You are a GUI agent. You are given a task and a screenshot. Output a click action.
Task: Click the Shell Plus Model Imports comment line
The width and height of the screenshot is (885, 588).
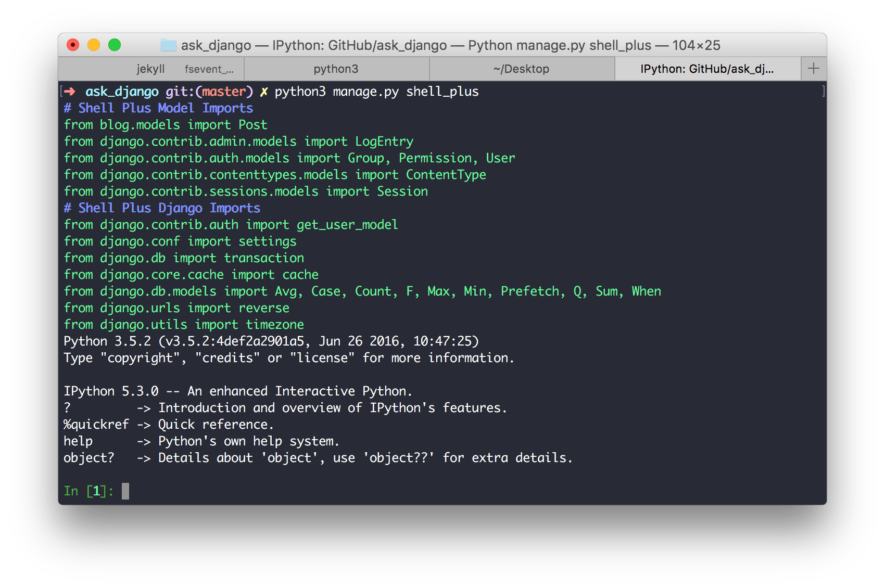point(158,108)
